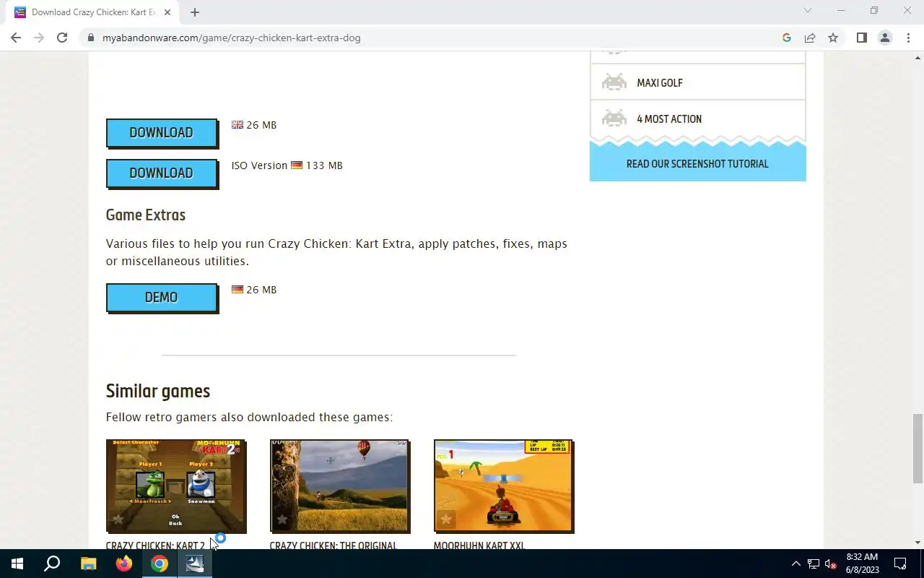Click the ship app taskbar icon

coord(195,564)
